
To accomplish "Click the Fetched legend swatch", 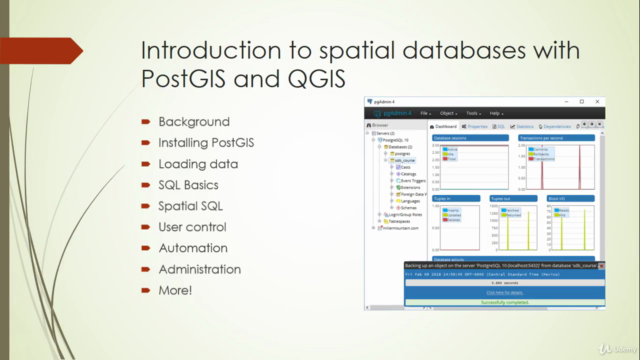I will tap(504, 210).
